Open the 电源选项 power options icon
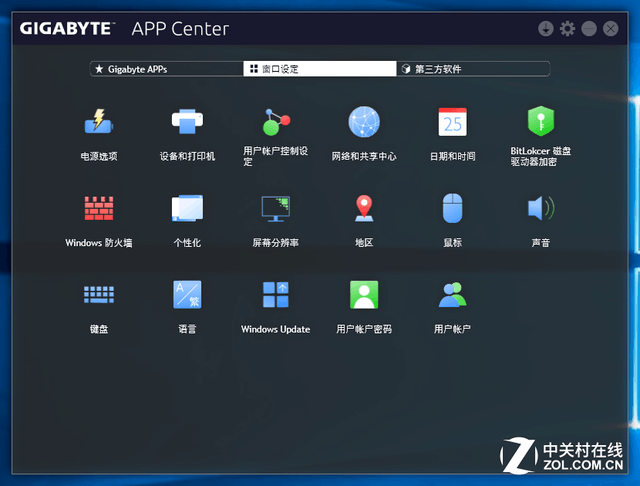The width and height of the screenshot is (640, 486). 99,122
